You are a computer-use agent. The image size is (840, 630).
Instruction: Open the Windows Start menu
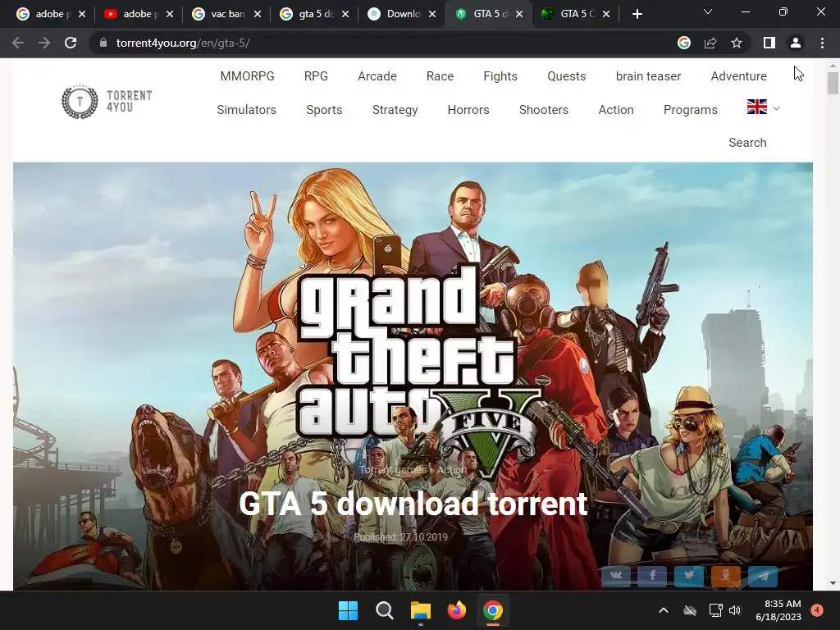click(348, 610)
